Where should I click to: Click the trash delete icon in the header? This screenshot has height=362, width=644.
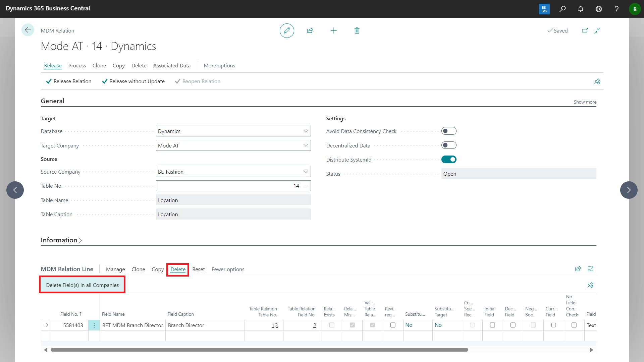tap(357, 31)
